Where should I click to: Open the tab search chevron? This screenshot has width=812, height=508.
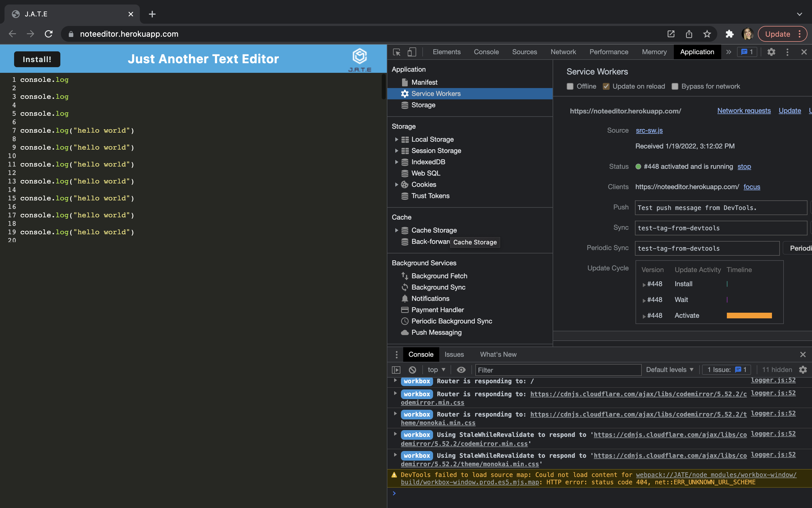coord(799,14)
